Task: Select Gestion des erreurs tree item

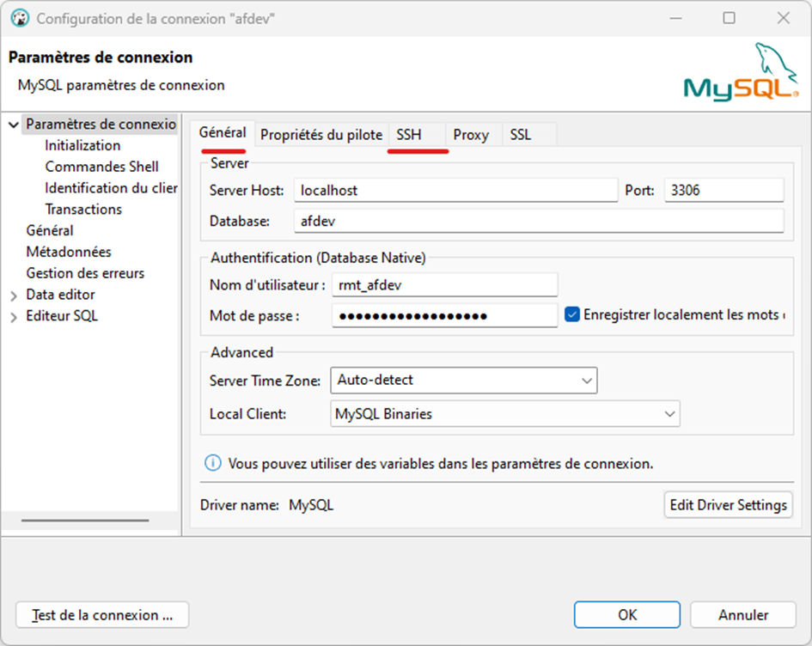Action: 85,273
